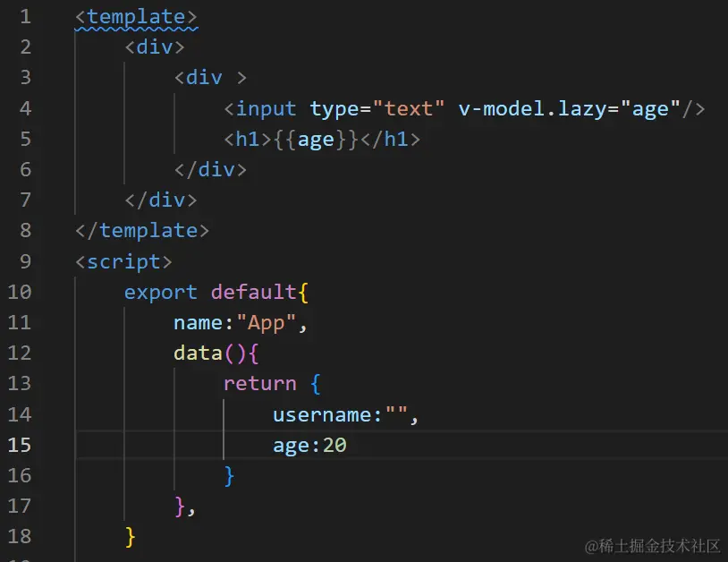
Task: Click line number 7 in the gutter
Action: tap(26, 200)
